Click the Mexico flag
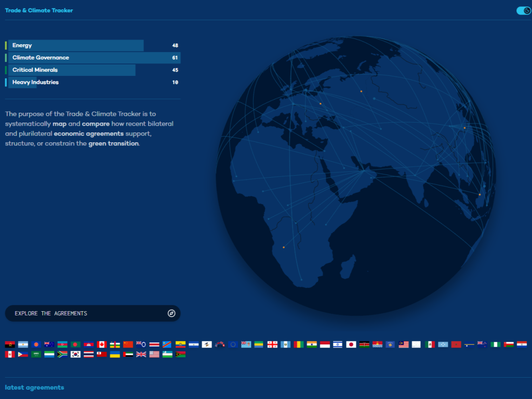Image resolution: width=532 pixels, height=399 pixels. [x=430, y=344]
